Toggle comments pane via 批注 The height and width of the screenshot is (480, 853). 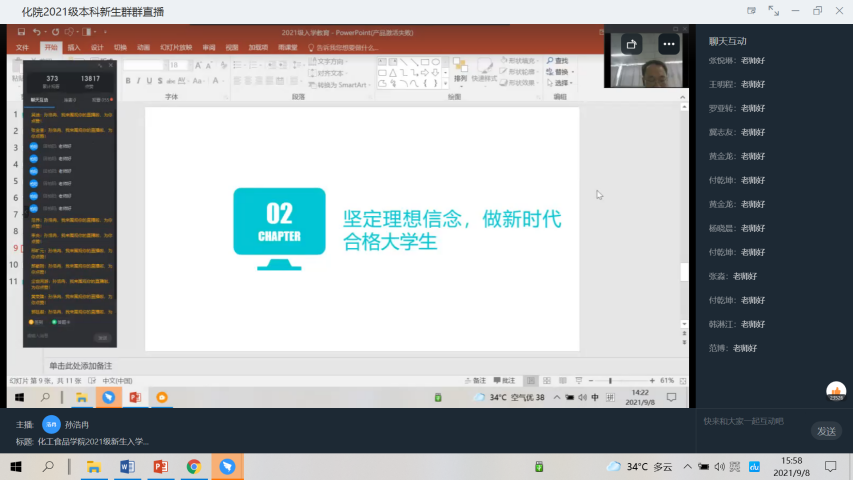click(504, 381)
